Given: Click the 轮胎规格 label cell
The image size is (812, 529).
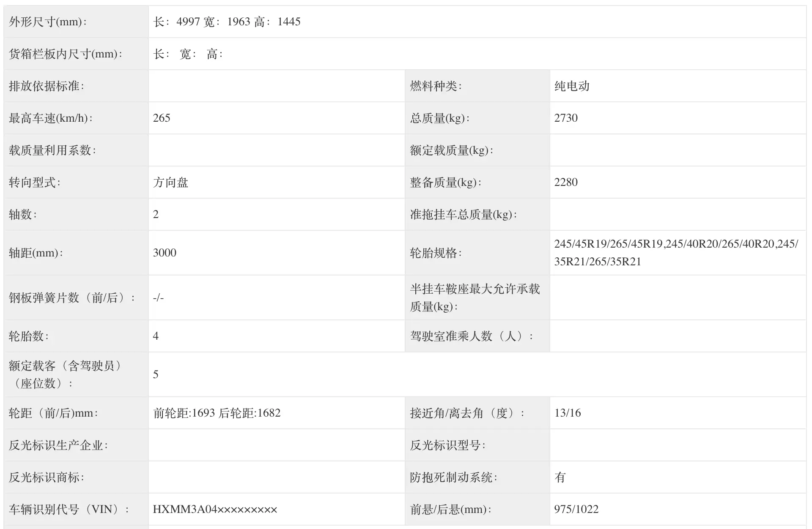Looking at the screenshot, I should point(436,253).
